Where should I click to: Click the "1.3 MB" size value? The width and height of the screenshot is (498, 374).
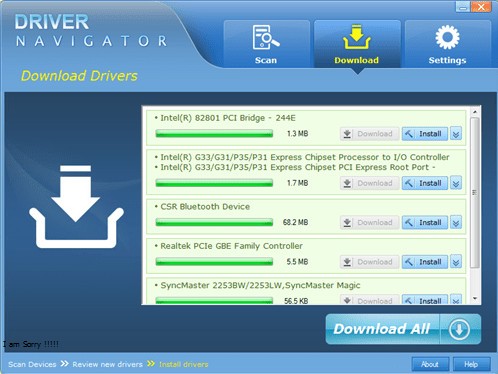(x=297, y=134)
